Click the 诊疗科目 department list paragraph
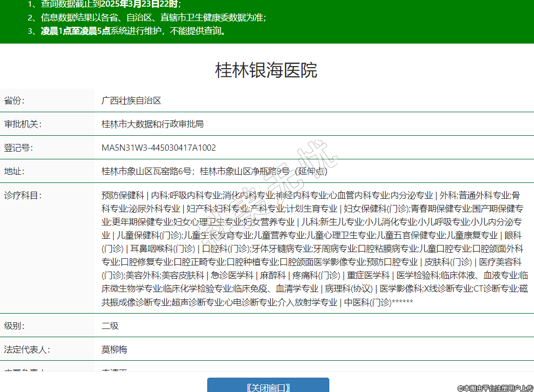This screenshot has height=392, width=534. pos(314,249)
